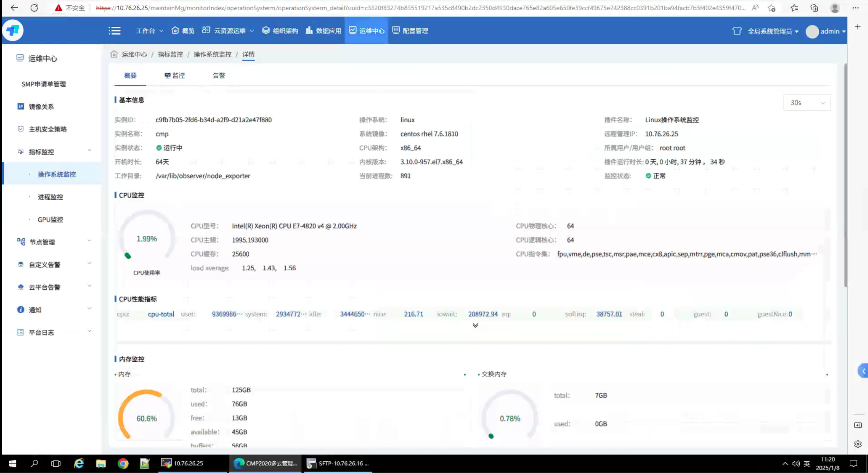Expand the 节点管理 sidebar group
This screenshot has width=868, height=473.
click(x=89, y=241)
